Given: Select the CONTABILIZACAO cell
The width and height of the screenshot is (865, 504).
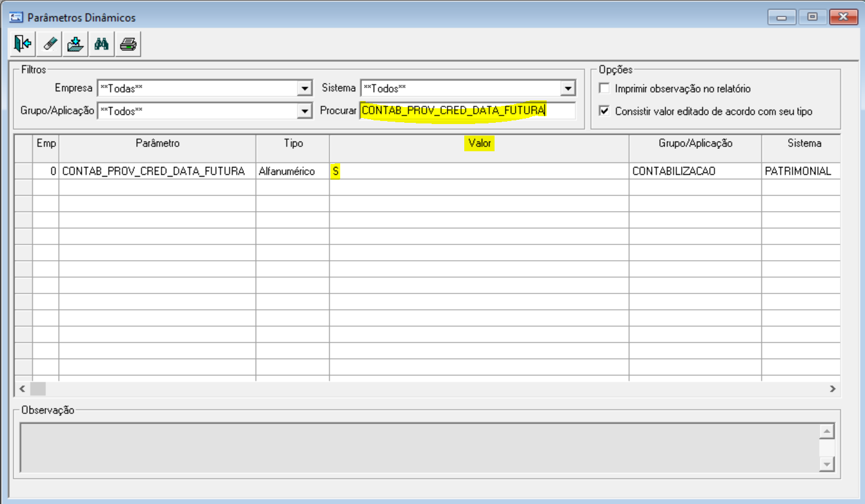Looking at the screenshot, I should coord(696,171).
